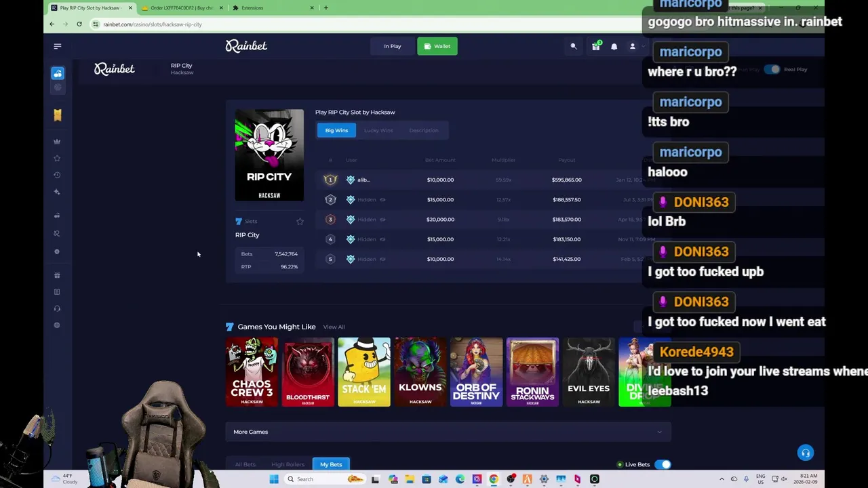Toggle hidden eye on rank 5 row
Viewport: 868px width, 488px height.
click(382, 259)
